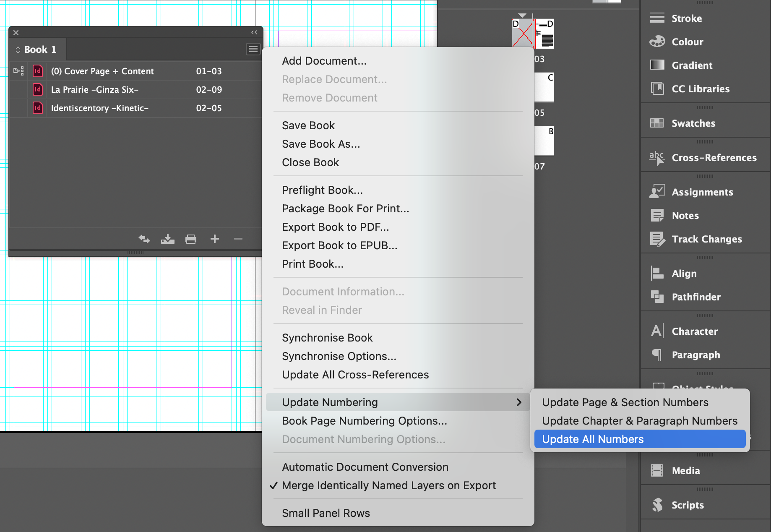This screenshot has height=532, width=771.
Task: Click the minus button to remove a document
Action: [238, 238]
